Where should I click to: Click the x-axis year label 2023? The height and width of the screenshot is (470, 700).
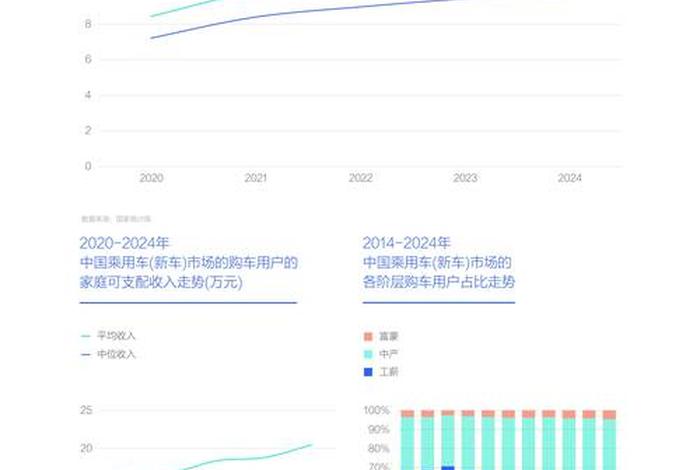465,178
